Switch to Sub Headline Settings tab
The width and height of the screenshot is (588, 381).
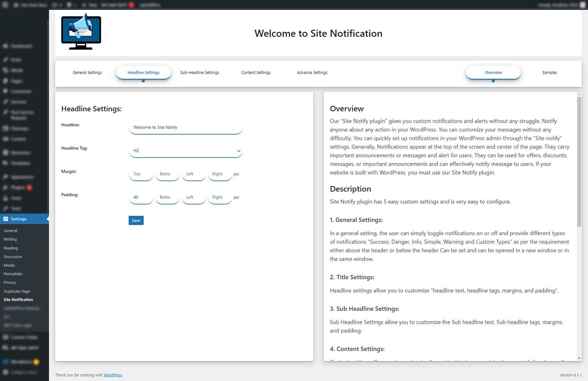[x=200, y=73]
